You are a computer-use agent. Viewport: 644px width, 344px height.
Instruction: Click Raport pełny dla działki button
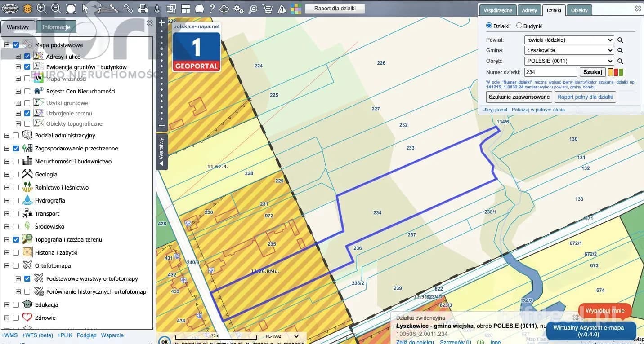(x=585, y=97)
